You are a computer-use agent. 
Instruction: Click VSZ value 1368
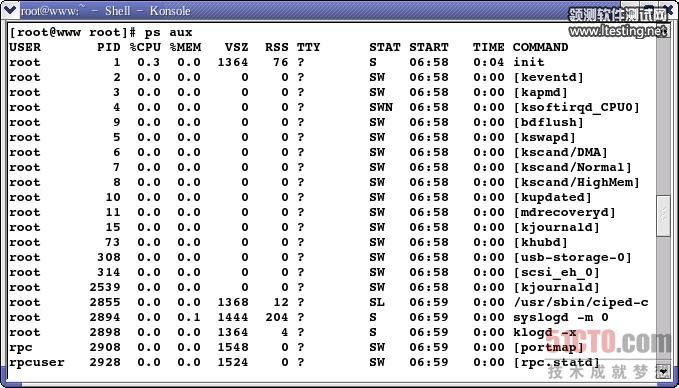click(233, 303)
